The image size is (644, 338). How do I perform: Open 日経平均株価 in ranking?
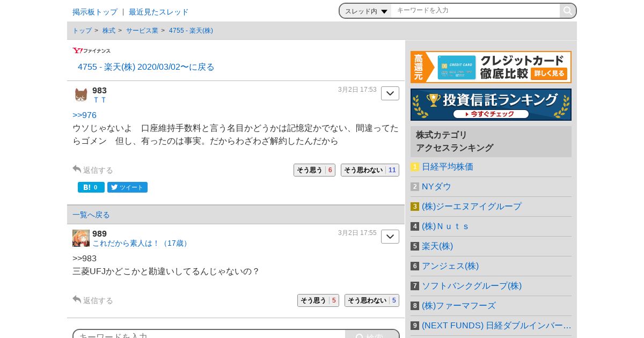(x=448, y=167)
